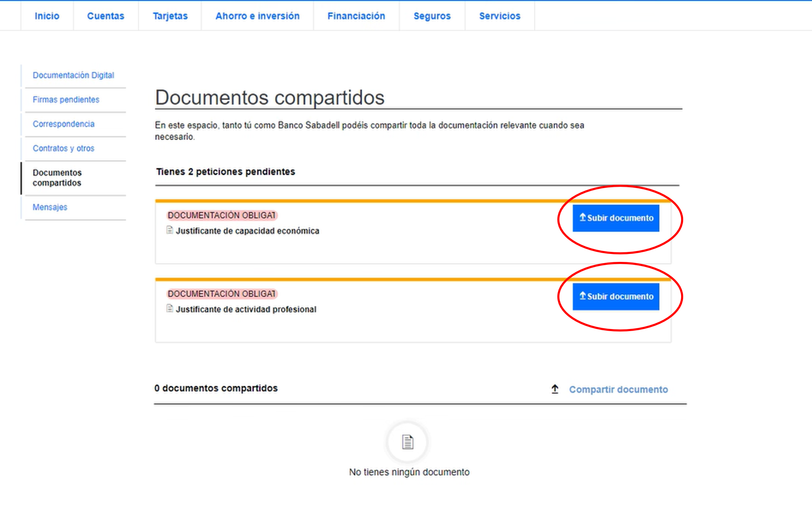Click the Servicios tab
The image size is (812, 525).
tap(500, 16)
